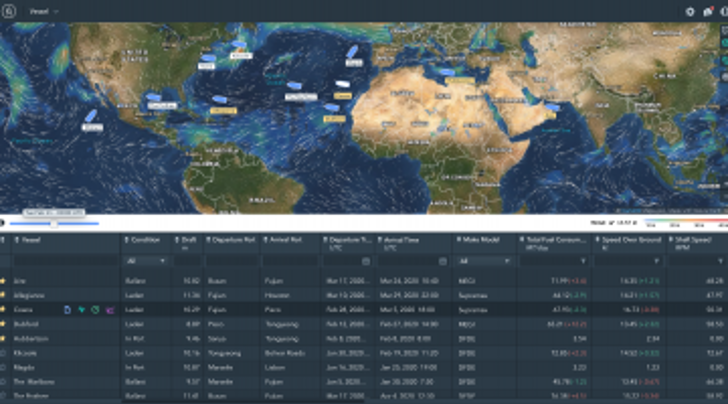728x404 pixels.
Task: Open notifications bell in the top bar
Action: tap(707, 11)
